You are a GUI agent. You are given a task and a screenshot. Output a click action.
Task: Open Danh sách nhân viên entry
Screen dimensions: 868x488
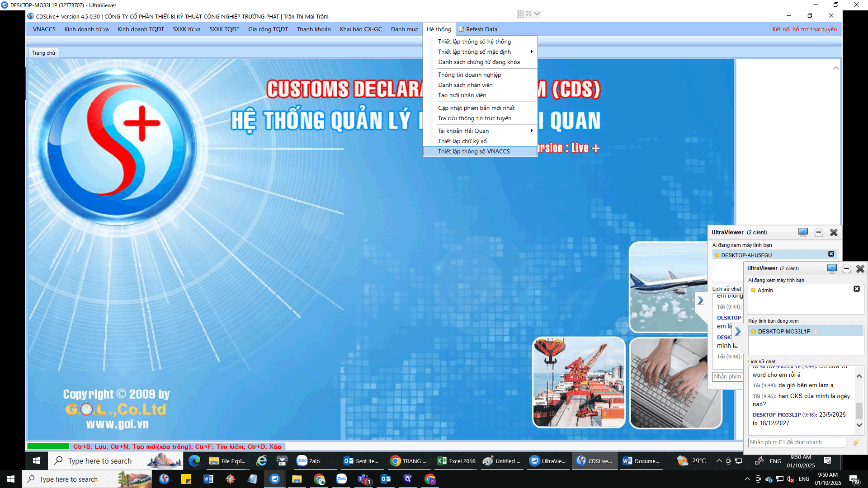[x=480, y=85]
